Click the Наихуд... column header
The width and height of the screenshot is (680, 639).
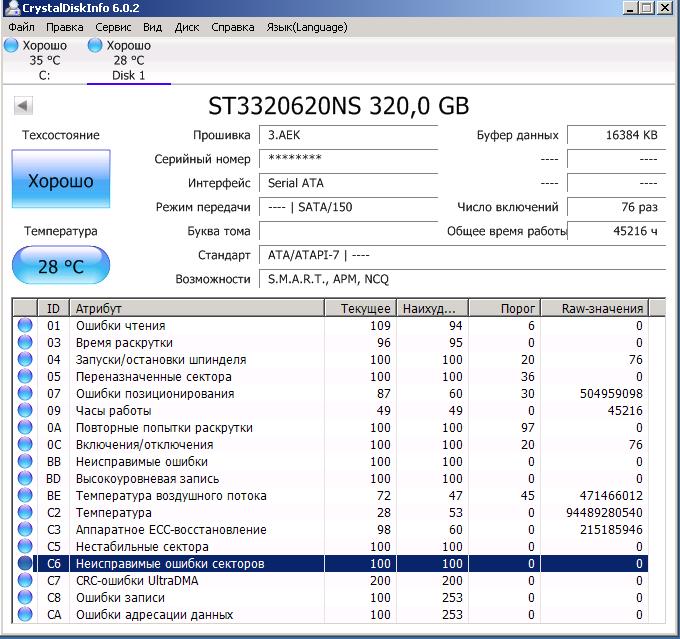(432, 308)
